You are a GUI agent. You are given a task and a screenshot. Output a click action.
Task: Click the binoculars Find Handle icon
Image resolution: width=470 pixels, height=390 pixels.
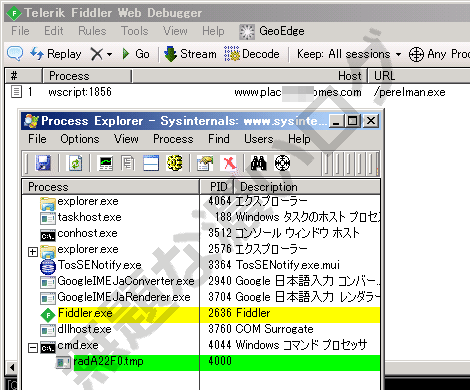coord(259,163)
